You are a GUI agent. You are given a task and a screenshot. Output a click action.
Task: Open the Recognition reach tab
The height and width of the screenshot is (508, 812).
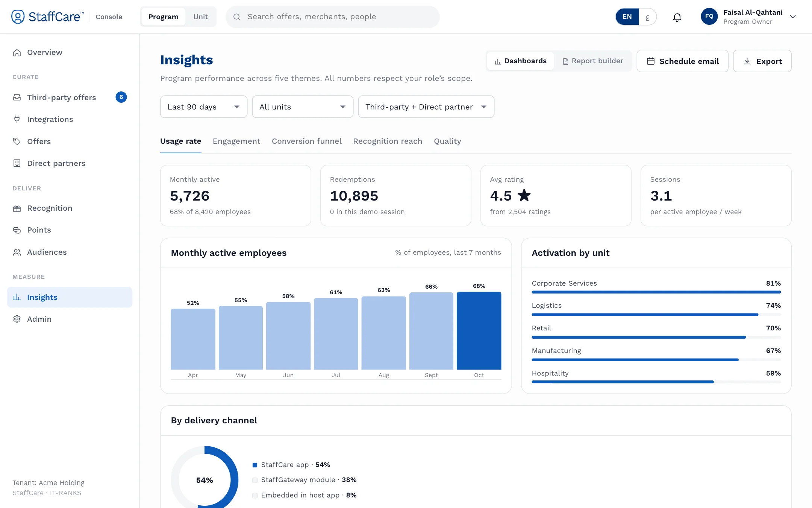point(388,141)
